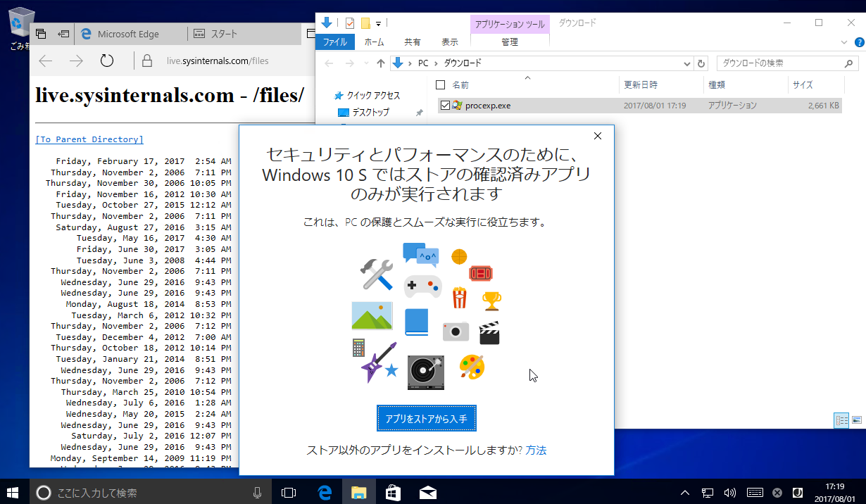The height and width of the screenshot is (504, 866).
Task: Switch Explorer to large icons view
Action: tap(857, 420)
